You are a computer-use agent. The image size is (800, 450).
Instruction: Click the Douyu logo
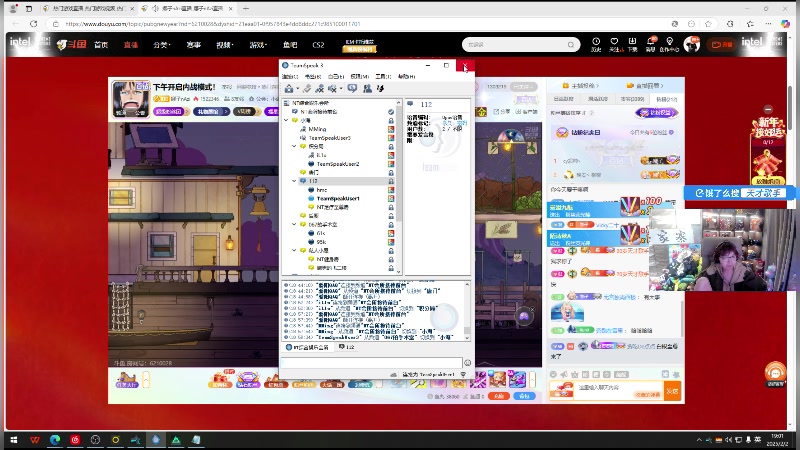(x=71, y=45)
